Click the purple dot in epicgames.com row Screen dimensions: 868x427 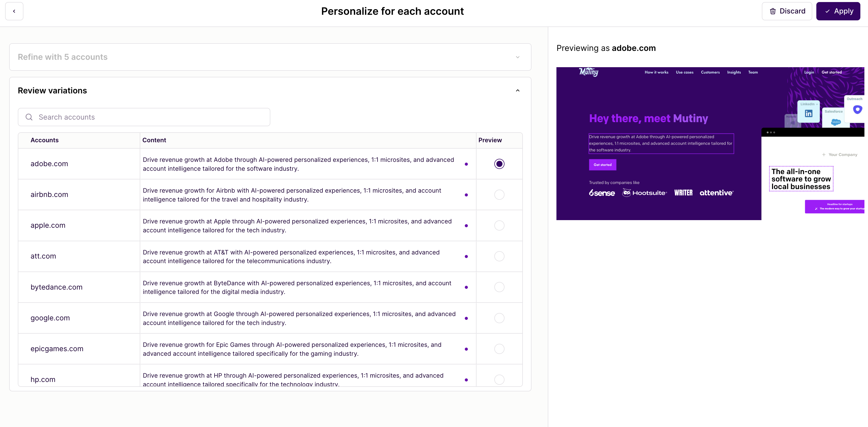466,349
